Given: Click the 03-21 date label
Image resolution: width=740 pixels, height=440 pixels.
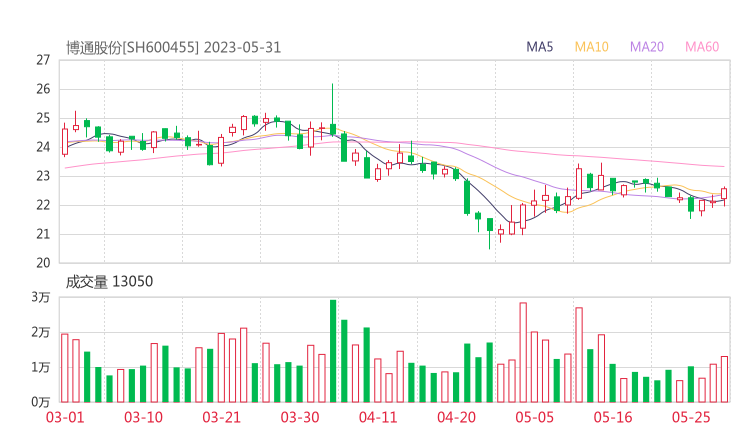Looking at the screenshot, I should point(221,417).
